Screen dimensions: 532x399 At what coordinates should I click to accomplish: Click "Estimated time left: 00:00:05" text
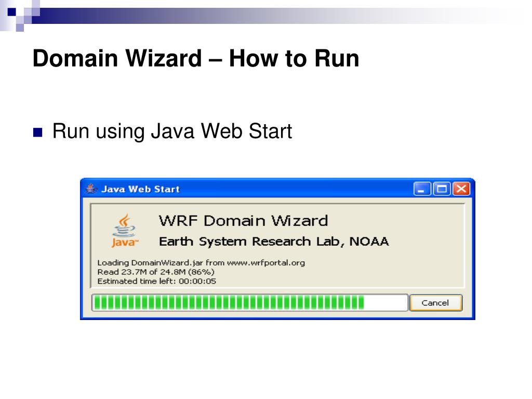click(x=156, y=281)
